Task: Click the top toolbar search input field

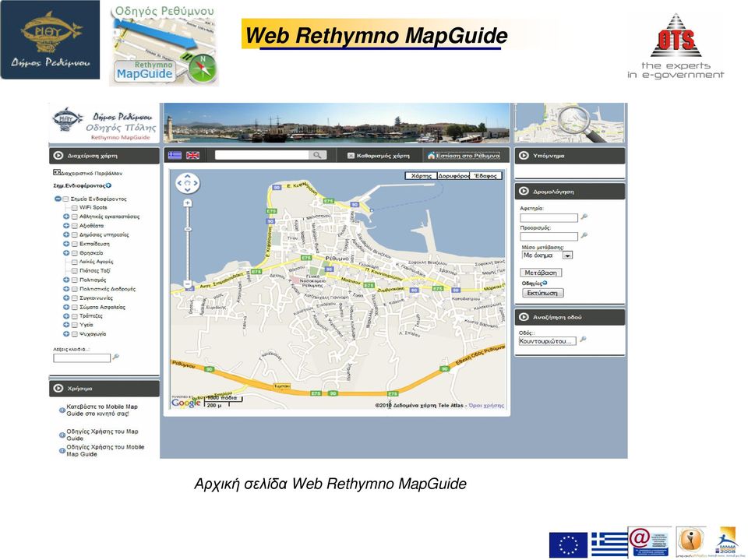Action: coord(262,155)
